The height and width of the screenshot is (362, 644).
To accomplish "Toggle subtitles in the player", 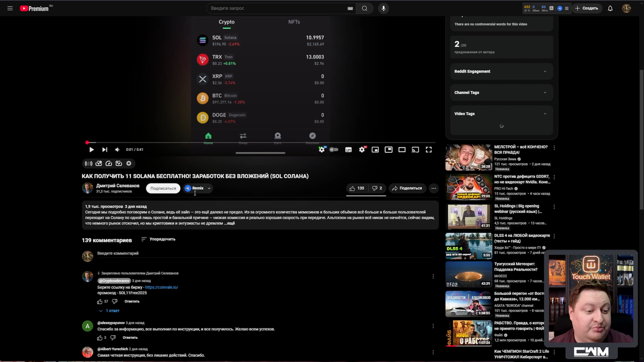I will coord(348,150).
